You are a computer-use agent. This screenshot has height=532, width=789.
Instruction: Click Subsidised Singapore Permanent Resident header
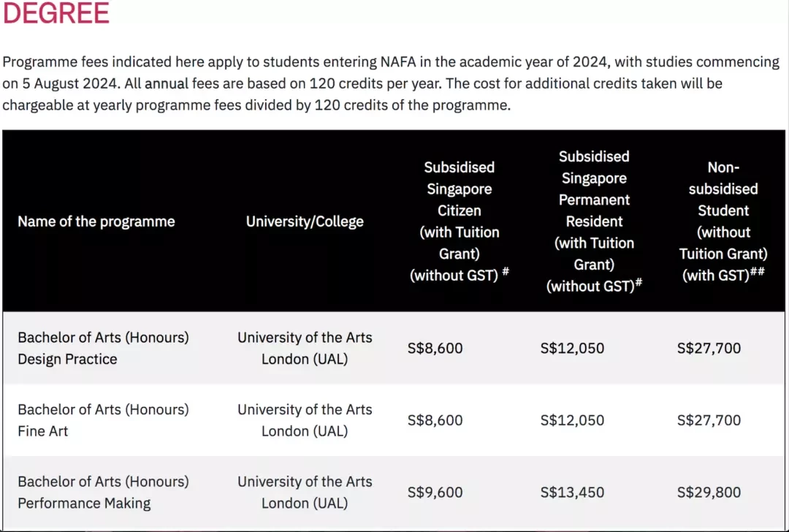[594, 221]
